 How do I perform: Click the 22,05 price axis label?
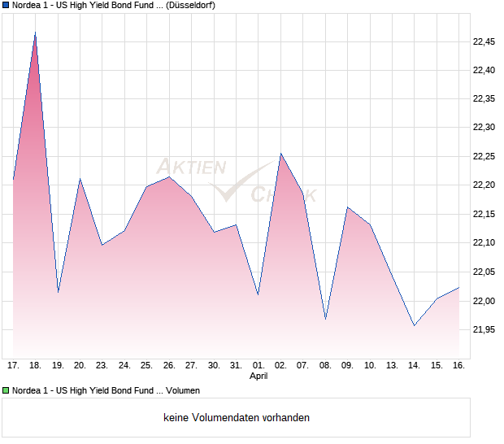pyautogui.click(x=484, y=272)
